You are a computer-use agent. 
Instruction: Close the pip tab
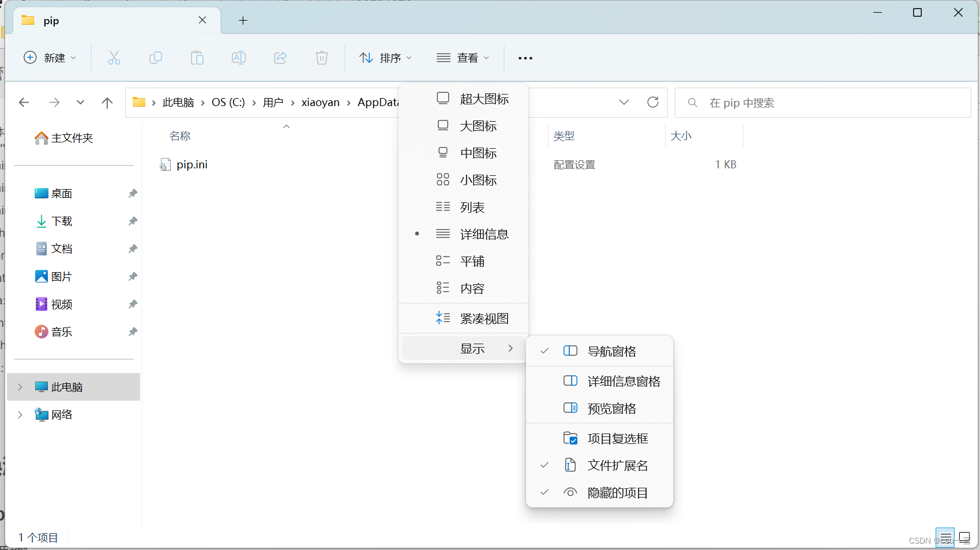[202, 20]
